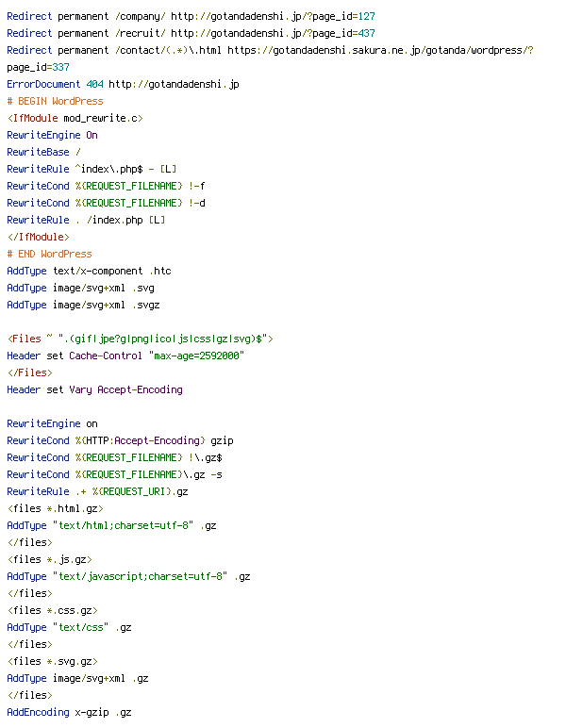
Task: Click the closing </IfModule> tag
Action: pos(38,238)
